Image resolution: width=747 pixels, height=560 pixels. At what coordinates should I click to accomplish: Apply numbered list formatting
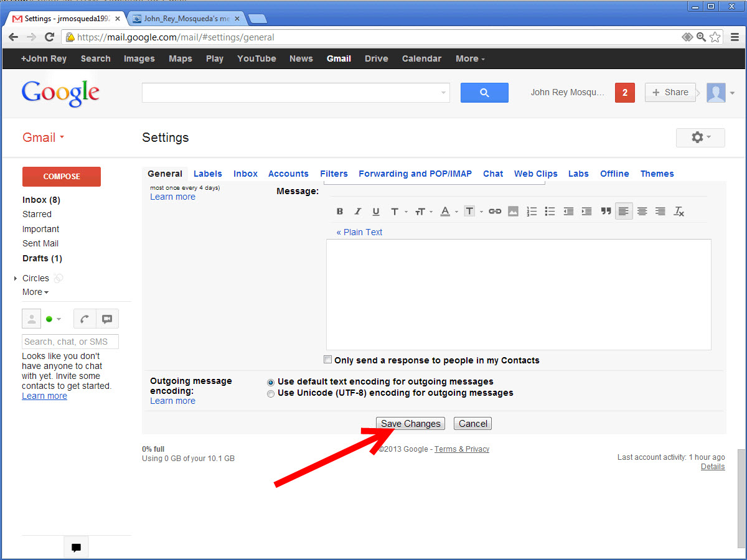532,212
